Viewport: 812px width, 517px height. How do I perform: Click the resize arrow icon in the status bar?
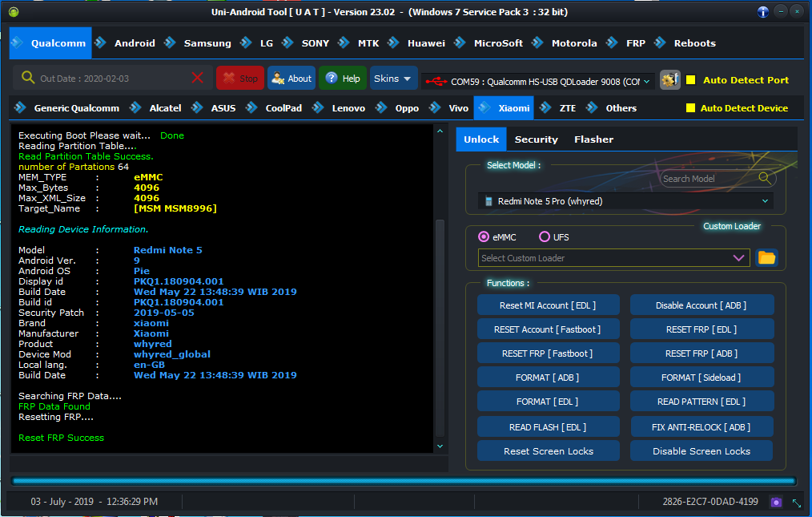[797, 503]
